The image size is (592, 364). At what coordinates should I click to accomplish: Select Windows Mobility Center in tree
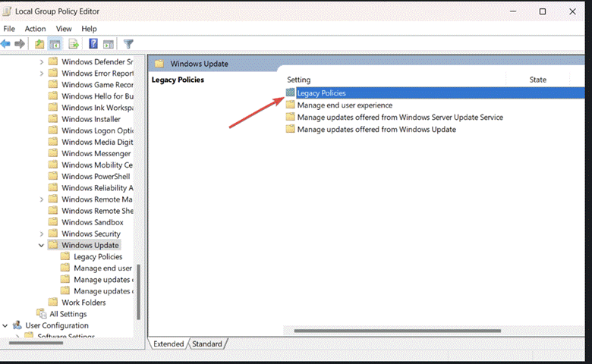[97, 165]
